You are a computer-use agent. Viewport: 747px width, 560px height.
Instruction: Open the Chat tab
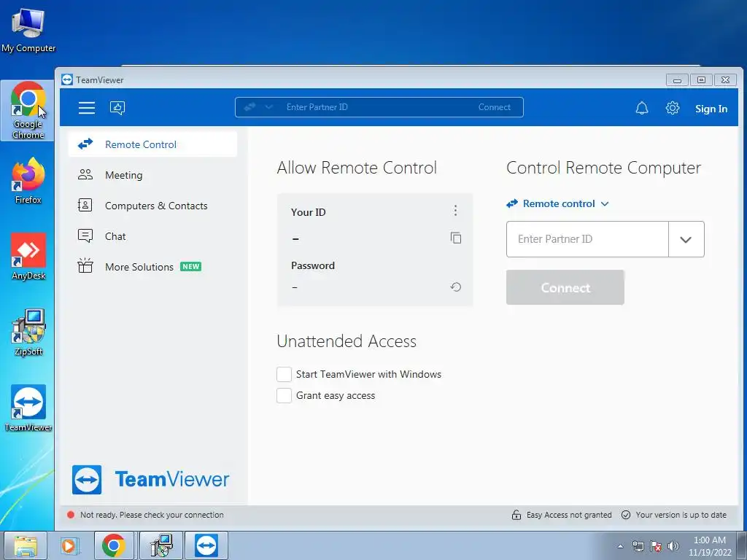(152, 236)
